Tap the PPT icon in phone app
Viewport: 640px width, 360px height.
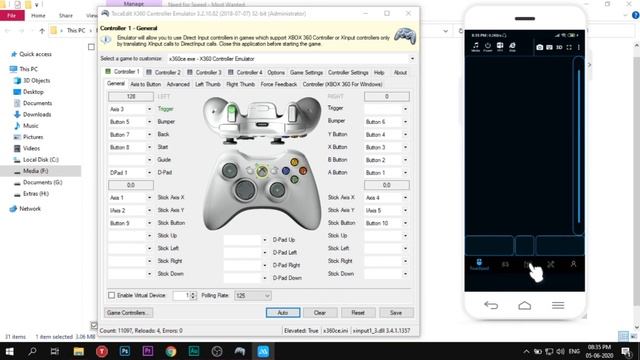click(x=500, y=47)
